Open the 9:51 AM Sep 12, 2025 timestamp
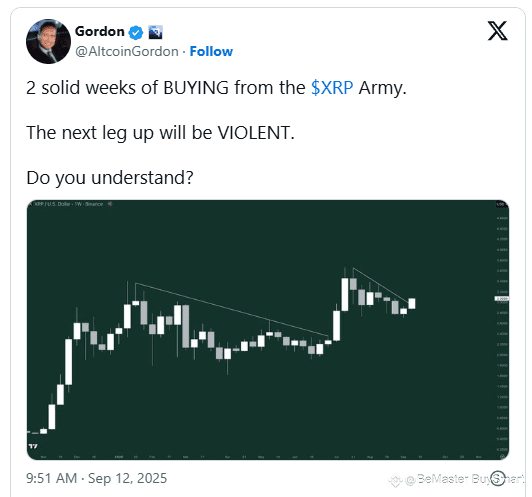 pos(97,478)
